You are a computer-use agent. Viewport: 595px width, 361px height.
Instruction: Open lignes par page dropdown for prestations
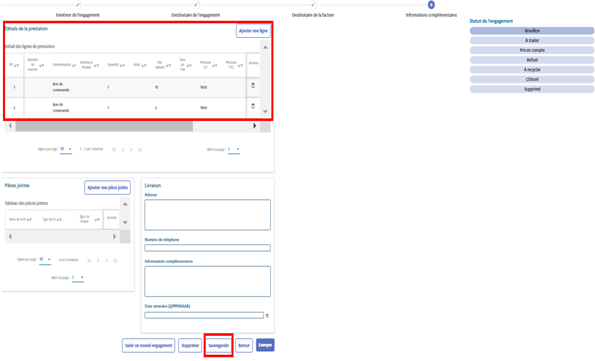(x=66, y=149)
